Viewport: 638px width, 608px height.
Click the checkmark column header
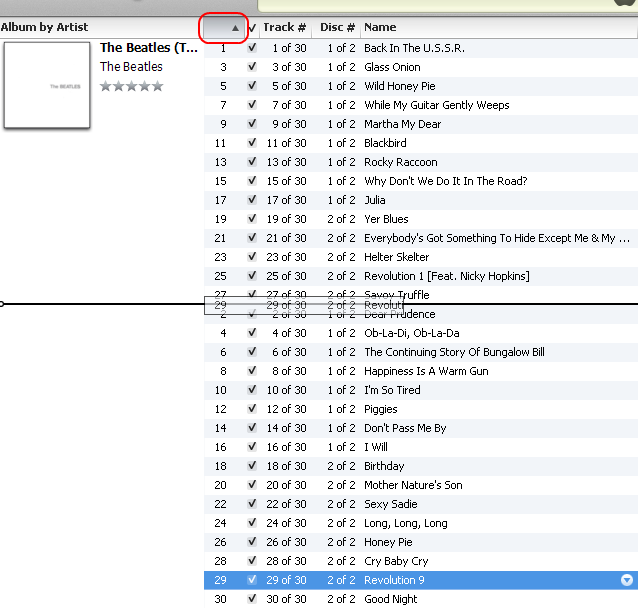(x=252, y=28)
